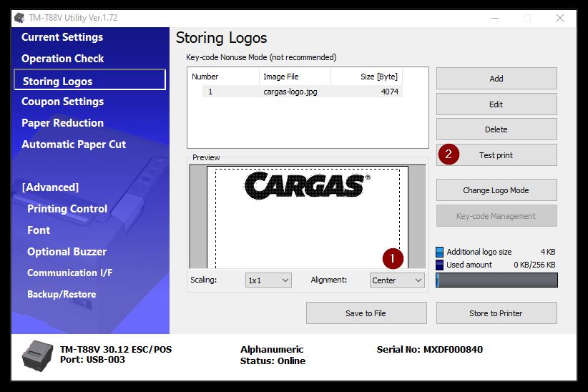The height and width of the screenshot is (392, 588).
Task: Minimize the utility window
Action: [x=495, y=18]
